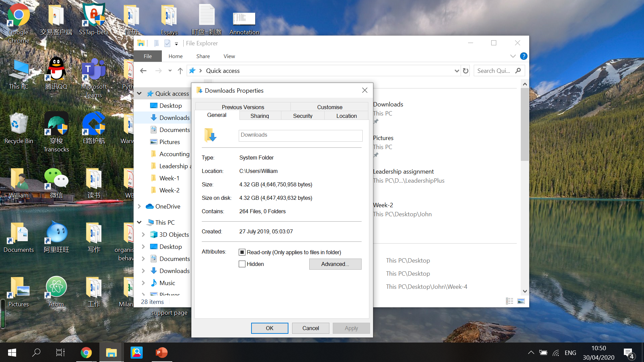This screenshot has width=644, height=362.
Task: Refresh the Quick access view
Action: (466, 71)
